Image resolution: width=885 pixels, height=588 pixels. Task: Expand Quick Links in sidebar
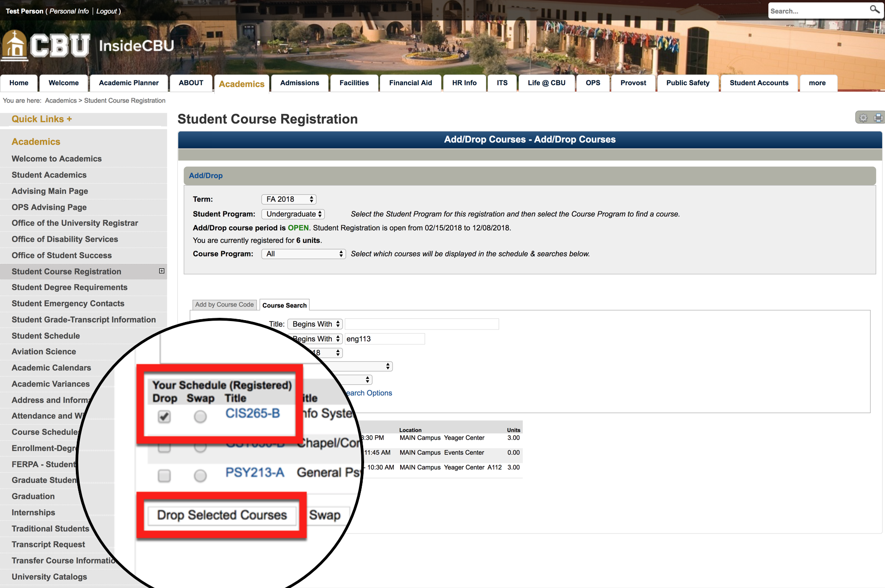coord(42,119)
